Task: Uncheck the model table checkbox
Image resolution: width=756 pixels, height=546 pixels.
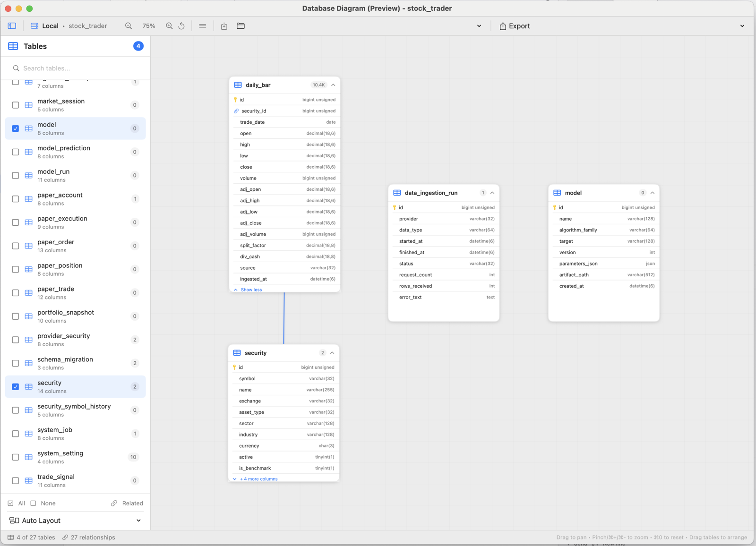Action: tap(16, 128)
